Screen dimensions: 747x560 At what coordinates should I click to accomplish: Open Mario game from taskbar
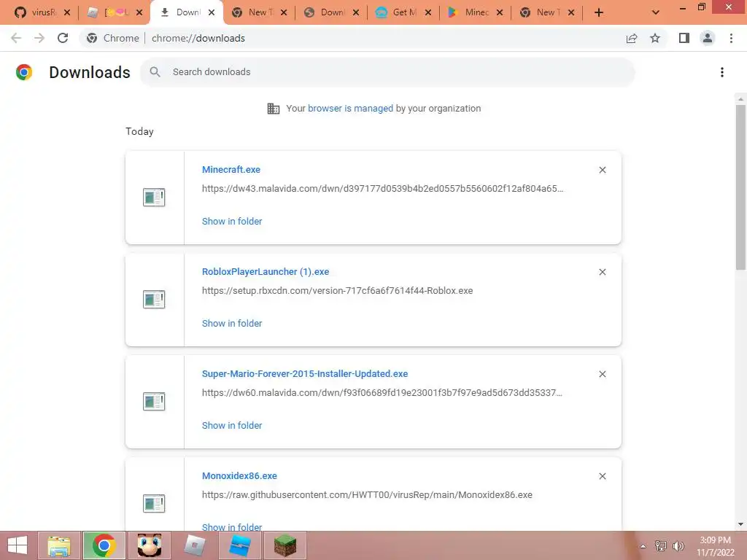pyautogui.click(x=149, y=545)
